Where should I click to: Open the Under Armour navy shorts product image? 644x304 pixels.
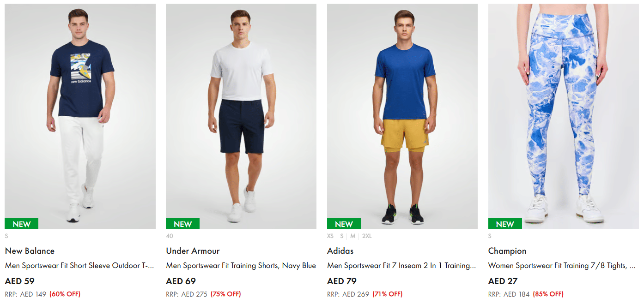click(x=241, y=116)
